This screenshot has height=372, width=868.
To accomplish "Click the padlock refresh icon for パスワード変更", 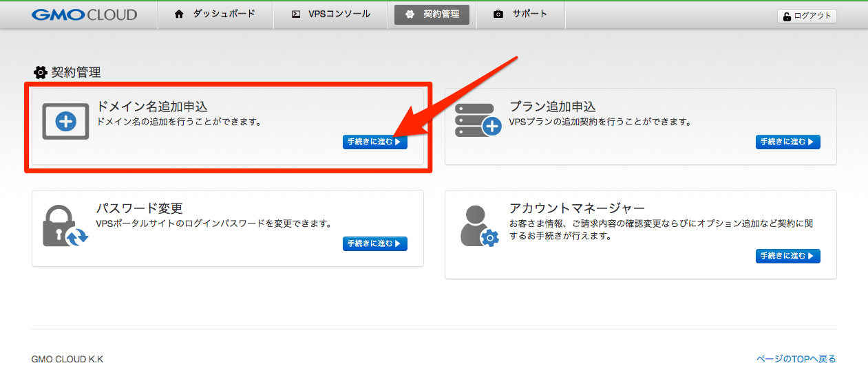I will click(x=65, y=226).
